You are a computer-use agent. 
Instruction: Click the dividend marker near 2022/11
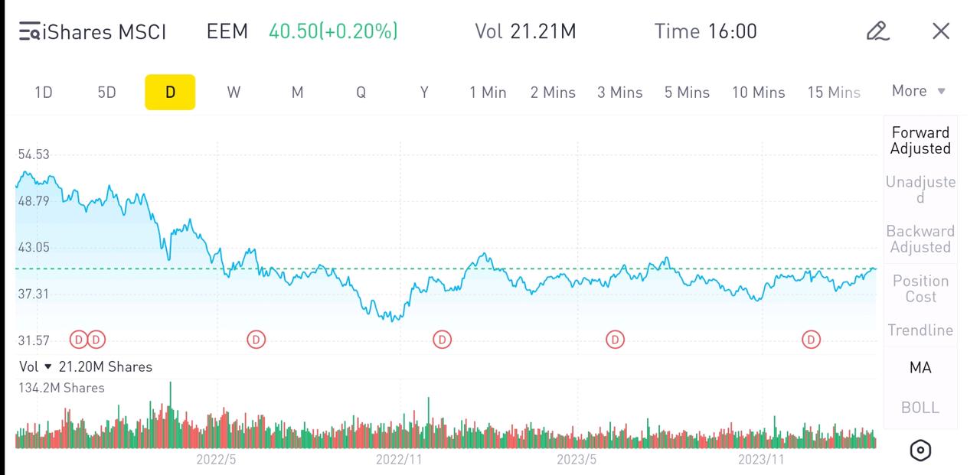[442, 339]
